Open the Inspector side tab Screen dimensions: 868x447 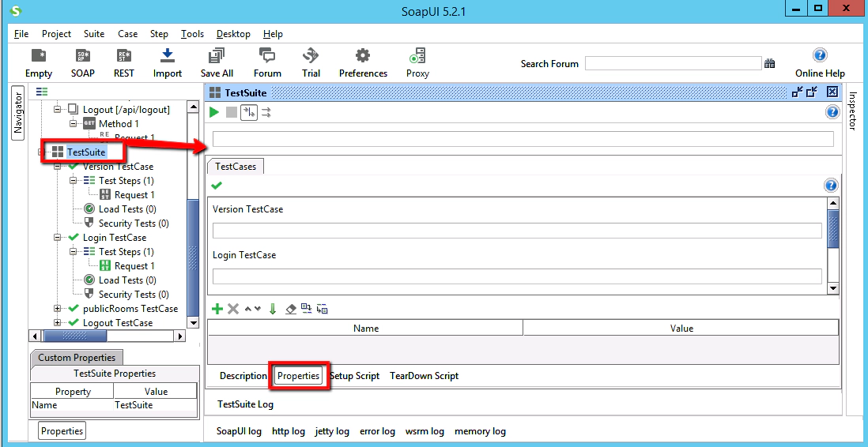(x=852, y=110)
